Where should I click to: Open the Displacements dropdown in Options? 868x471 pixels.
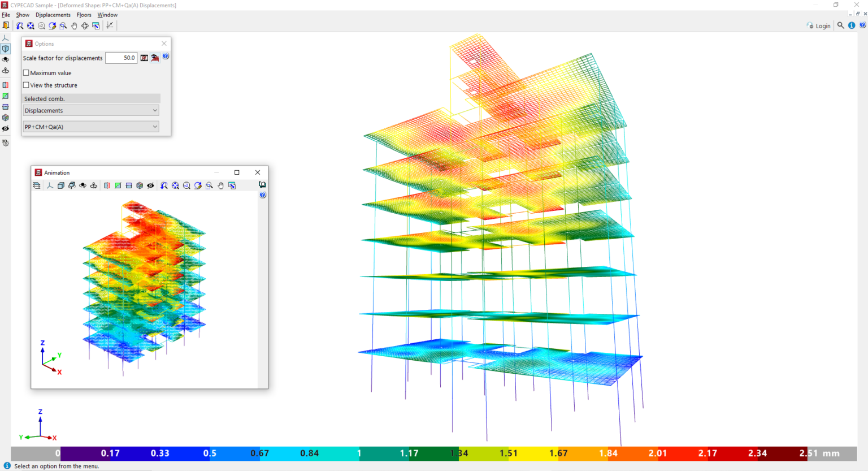pos(91,111)
